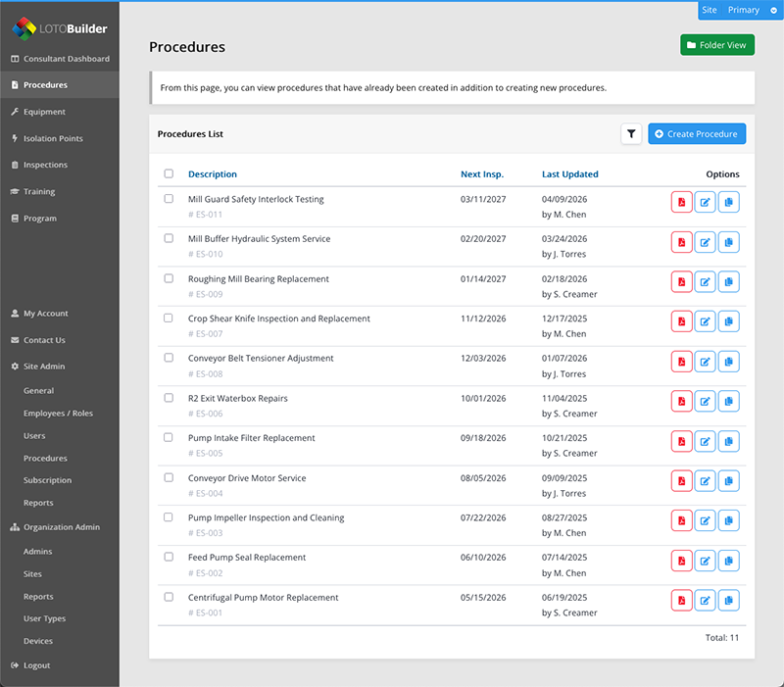This screenshot has height=687, width=784.
Task: Select Roughing Mill Bearing Replacement checkbox
Action: point(169,278)
